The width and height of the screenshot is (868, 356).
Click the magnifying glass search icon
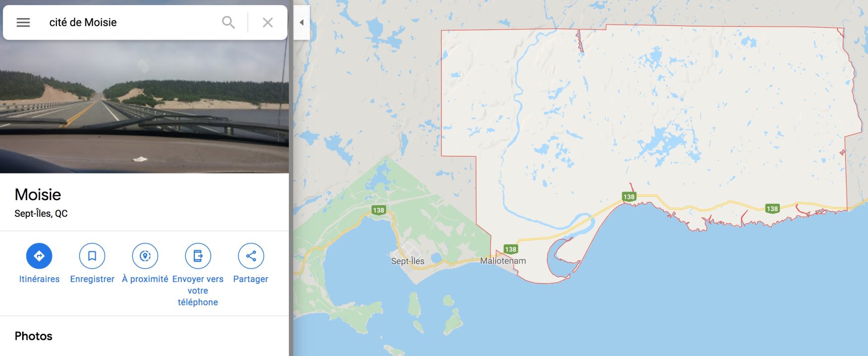pyautogui.click(x=228, y=22)
